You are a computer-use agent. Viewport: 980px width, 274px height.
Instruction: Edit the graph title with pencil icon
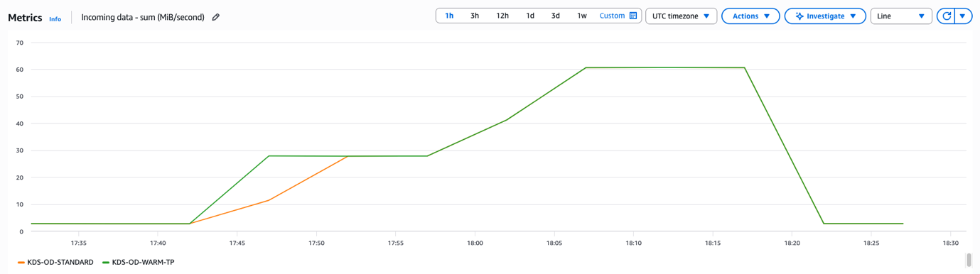pos(216,17)
